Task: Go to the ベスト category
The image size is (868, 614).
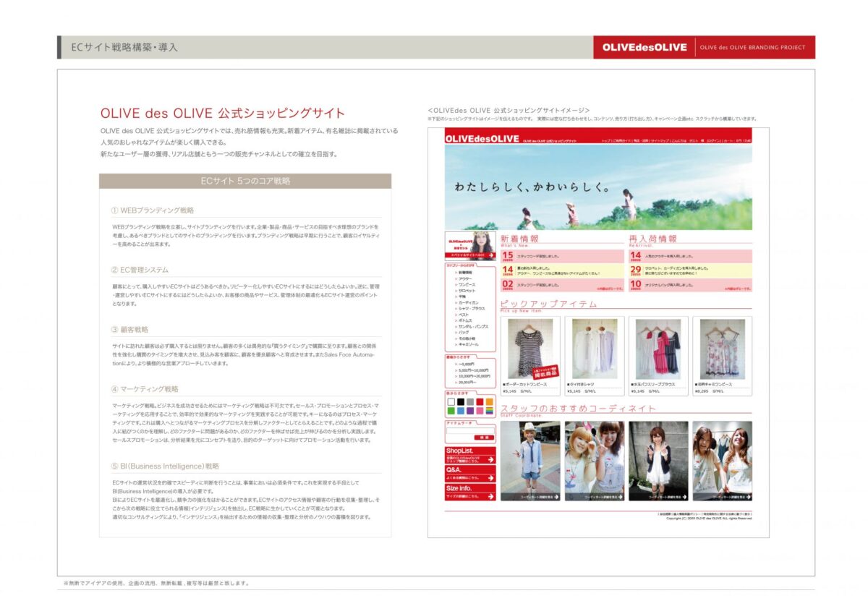Action: (x=464, y=315)
